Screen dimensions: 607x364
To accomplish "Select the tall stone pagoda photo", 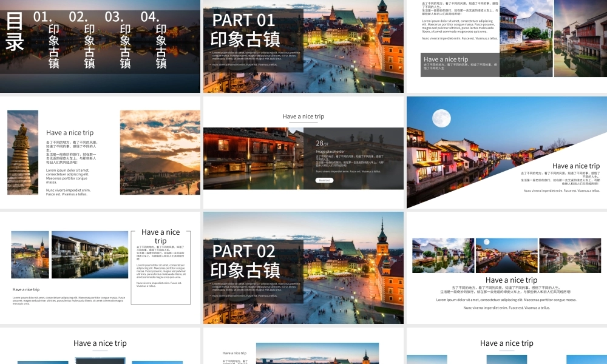I will click(x=22, y=152).
